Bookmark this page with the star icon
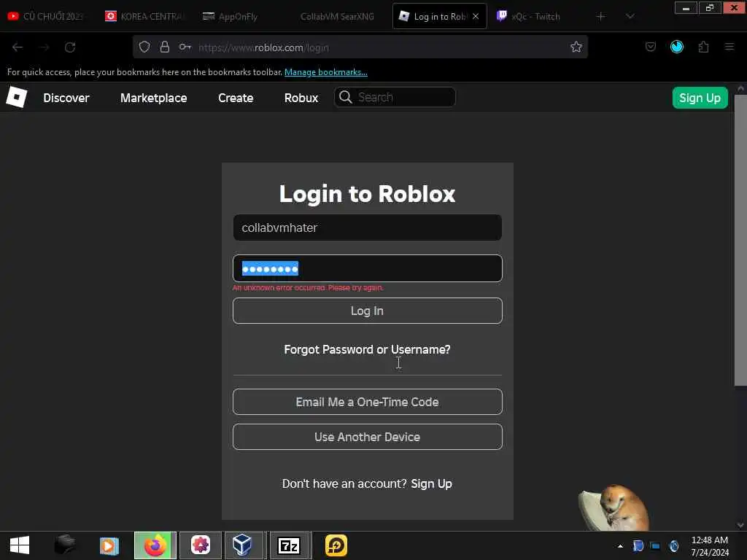This screenshot has width=747, height=560. pyautogui.click(x=576, y=47)
